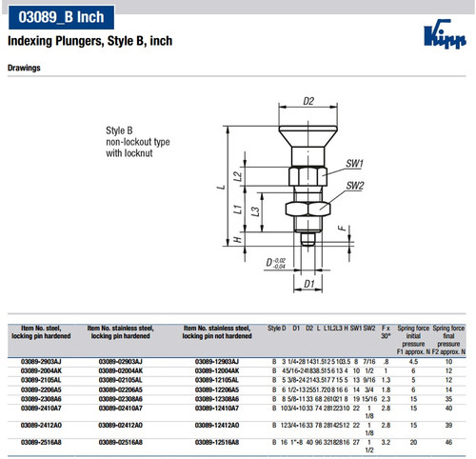Select stainless item 03089-02410A7
The height and width of the screenshot is (459, 476).
121,409
